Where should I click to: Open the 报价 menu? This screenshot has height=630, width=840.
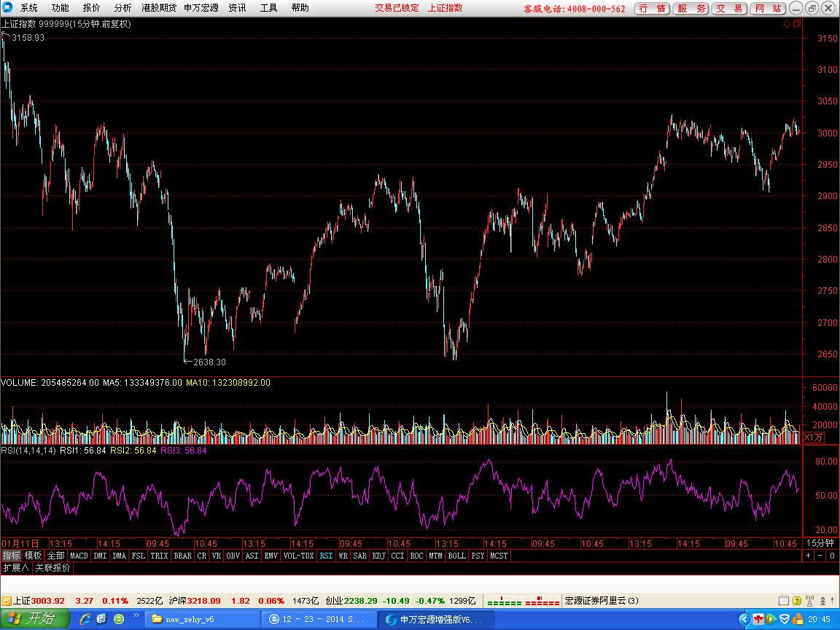(91, 8)
